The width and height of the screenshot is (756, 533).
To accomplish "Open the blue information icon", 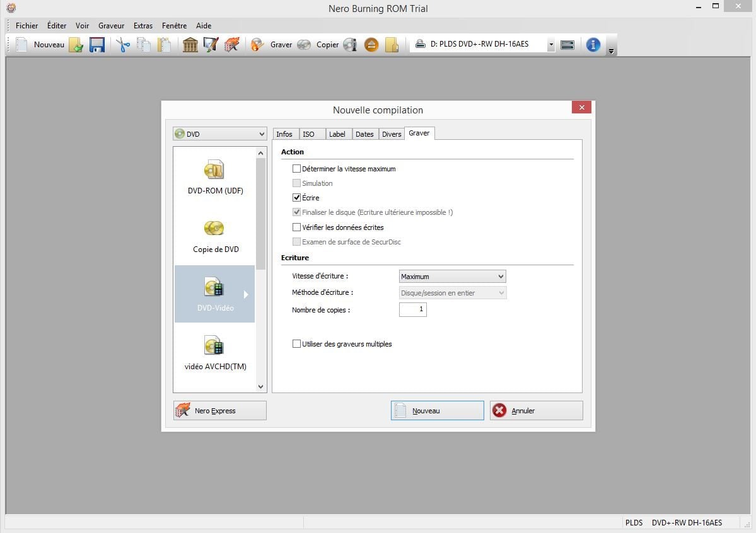I will tap(593, 45).
